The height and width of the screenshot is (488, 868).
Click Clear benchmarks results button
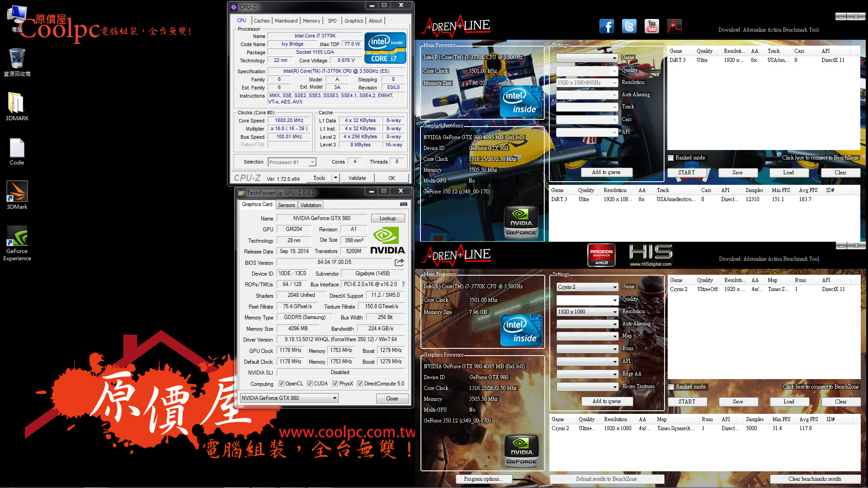click(x=815, y=479)
